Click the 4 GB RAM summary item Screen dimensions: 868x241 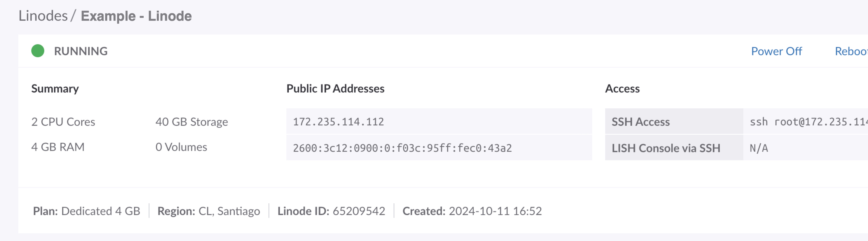coord(58,147)
